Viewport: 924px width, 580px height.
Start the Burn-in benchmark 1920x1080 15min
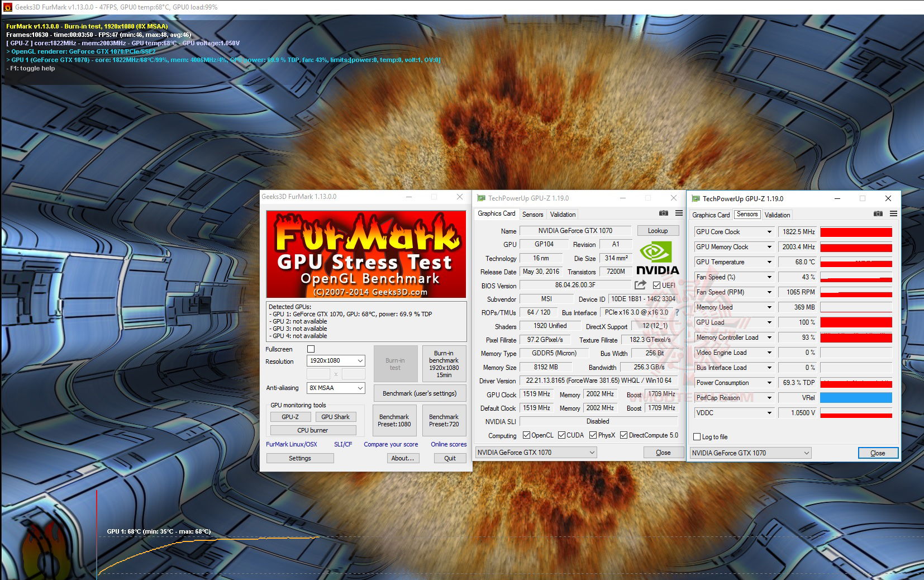pyautogui.click(x=444, y=364)
